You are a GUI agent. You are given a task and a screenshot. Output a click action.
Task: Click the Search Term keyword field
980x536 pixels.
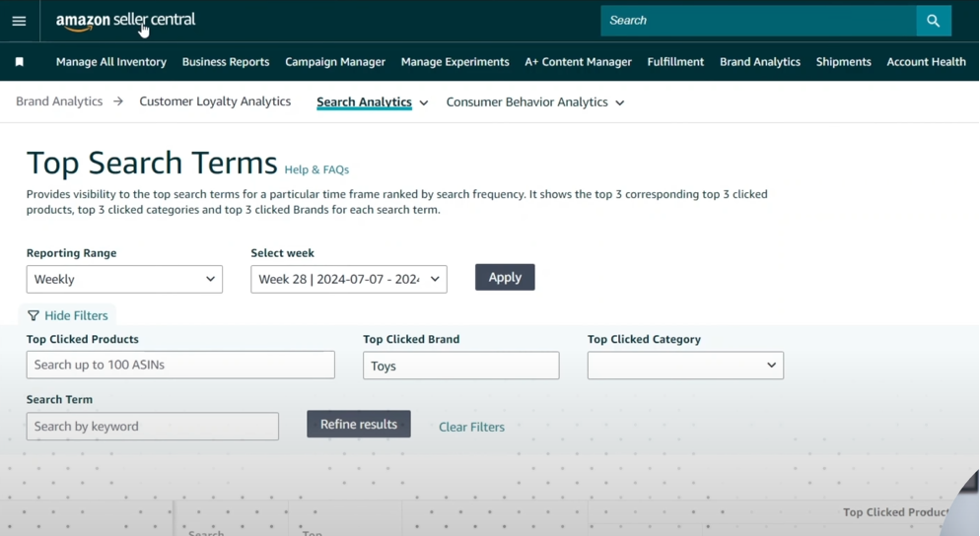pos(153,426)
